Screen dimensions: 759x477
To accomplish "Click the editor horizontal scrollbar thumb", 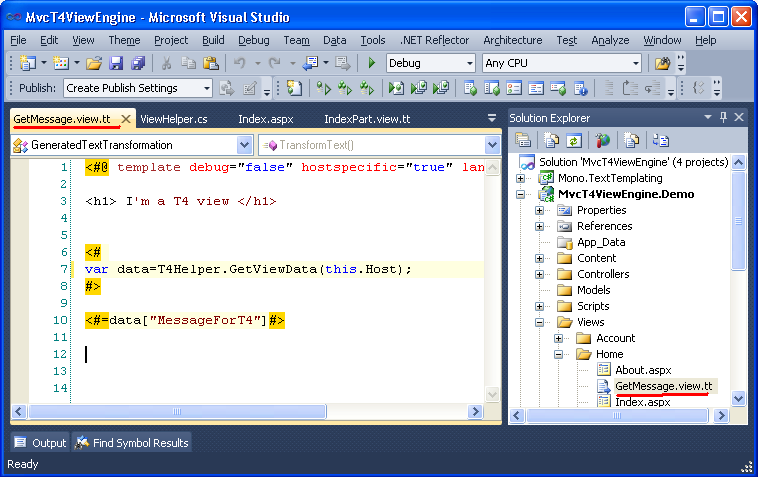I will click(x=177, y=412).
